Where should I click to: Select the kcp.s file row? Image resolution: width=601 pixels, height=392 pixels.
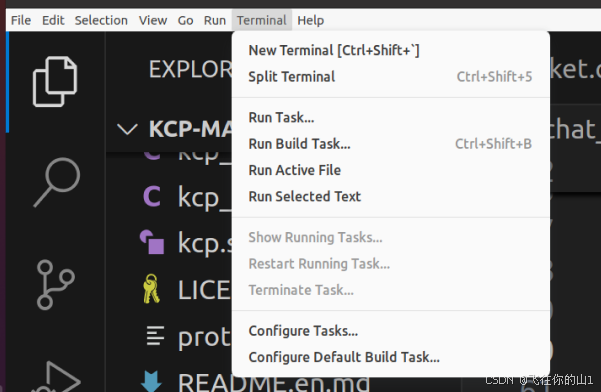(169, 243)
